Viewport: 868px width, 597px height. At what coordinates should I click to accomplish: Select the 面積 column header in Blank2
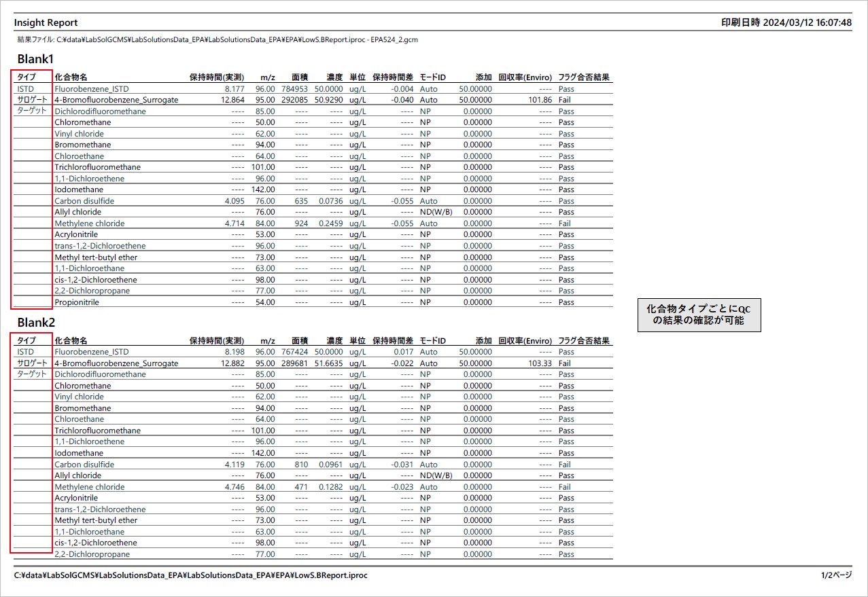(x=300, y=341)
